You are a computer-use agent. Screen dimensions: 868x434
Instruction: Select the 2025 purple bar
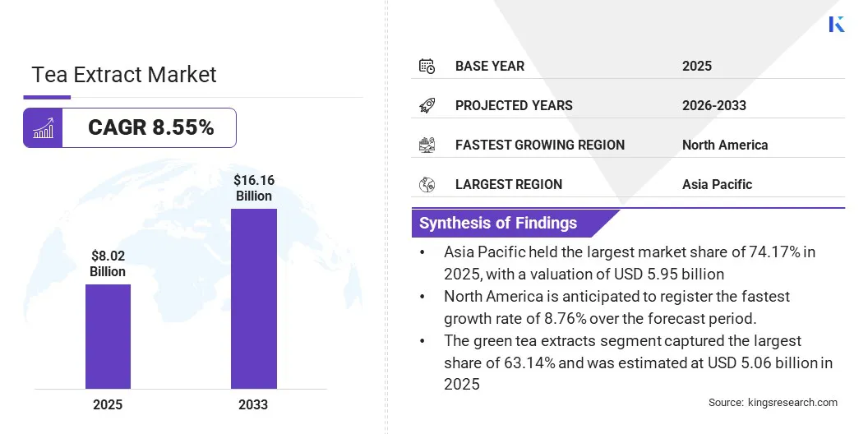coord(108,336)
